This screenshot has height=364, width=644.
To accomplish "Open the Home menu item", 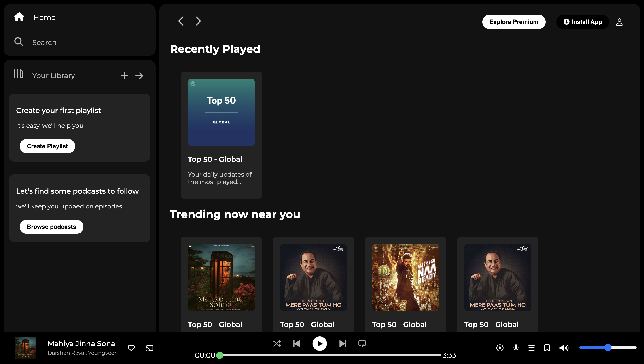I will click(x=44, y=17).
